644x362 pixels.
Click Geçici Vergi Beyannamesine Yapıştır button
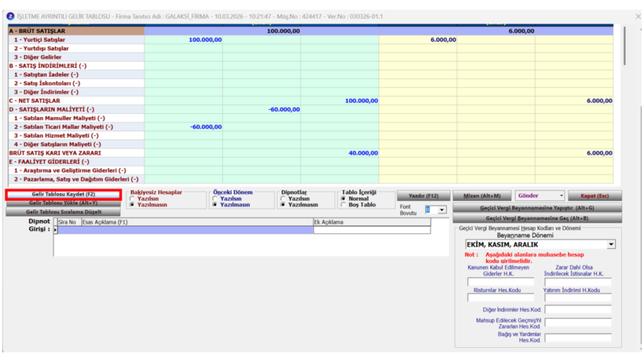click(537, 208)
